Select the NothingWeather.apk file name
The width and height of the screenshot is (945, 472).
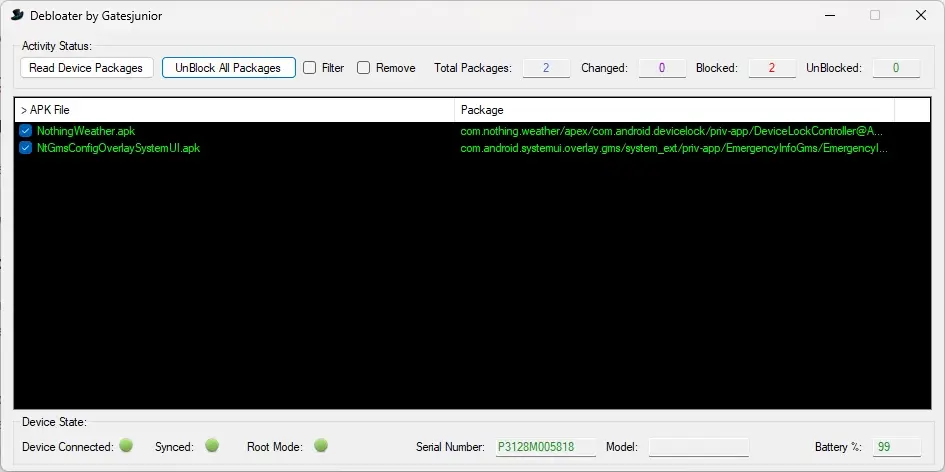click(86, 130)
